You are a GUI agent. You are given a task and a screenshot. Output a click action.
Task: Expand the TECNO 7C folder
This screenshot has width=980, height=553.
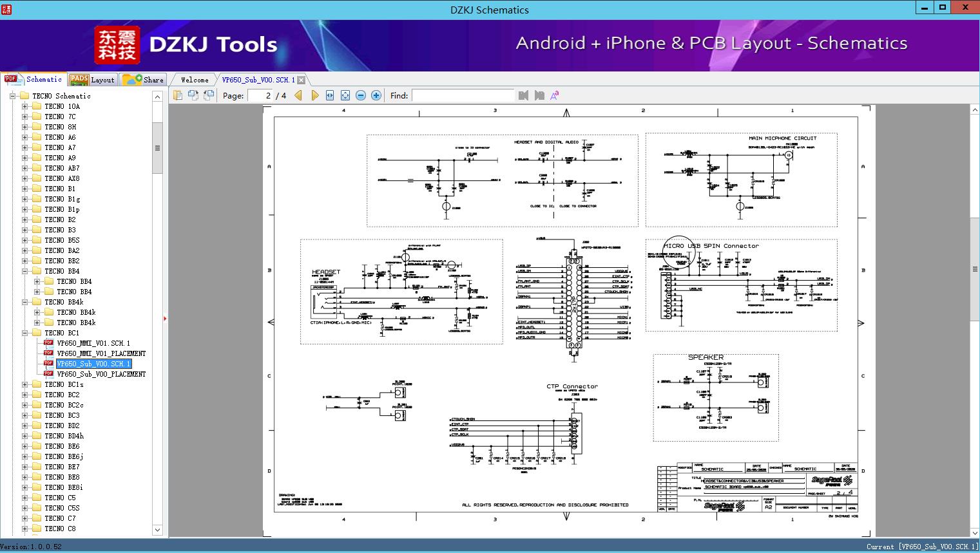click(x=24, y=117)
